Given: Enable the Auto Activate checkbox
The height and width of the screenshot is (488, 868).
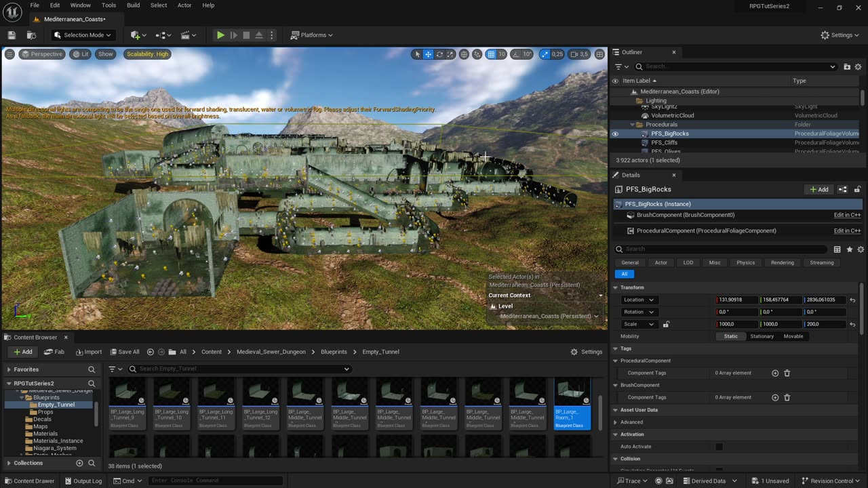Looking at the screenshot, I should 719,447.
